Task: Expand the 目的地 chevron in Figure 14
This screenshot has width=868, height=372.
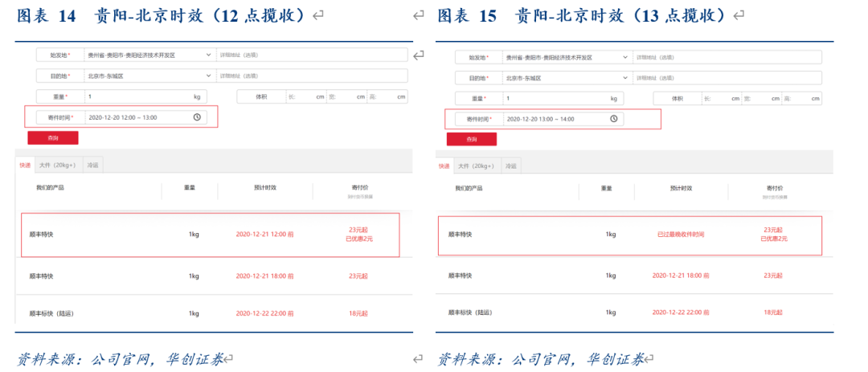Action: coord(209,76)
